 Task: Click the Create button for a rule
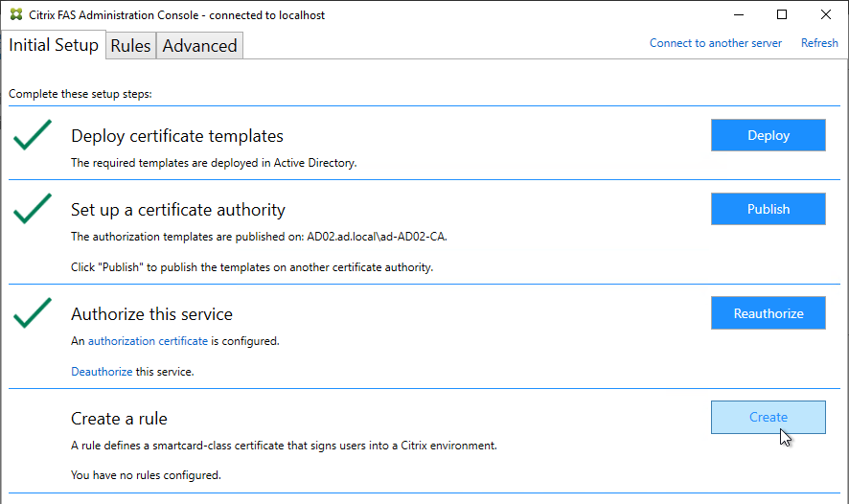[768, 417]
